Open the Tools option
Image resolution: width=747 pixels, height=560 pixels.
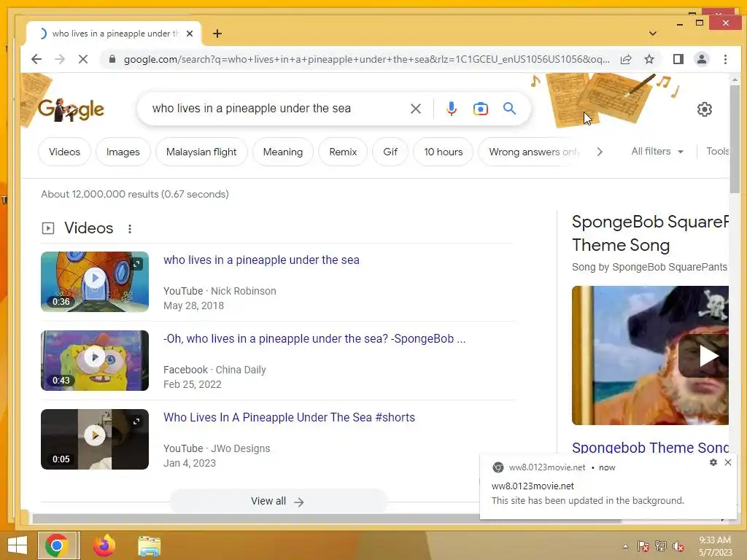coord(717,151)
